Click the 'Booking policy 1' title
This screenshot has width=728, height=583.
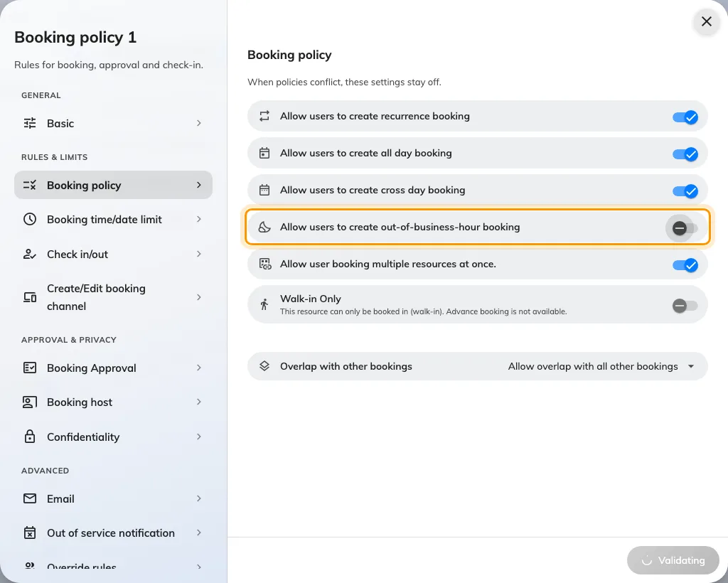[x=75, y=37]
